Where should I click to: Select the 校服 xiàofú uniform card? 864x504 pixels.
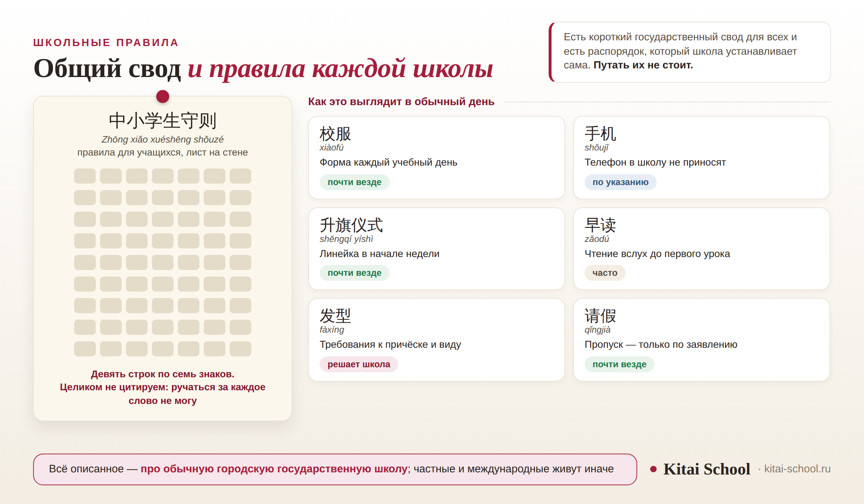[437, 158]
